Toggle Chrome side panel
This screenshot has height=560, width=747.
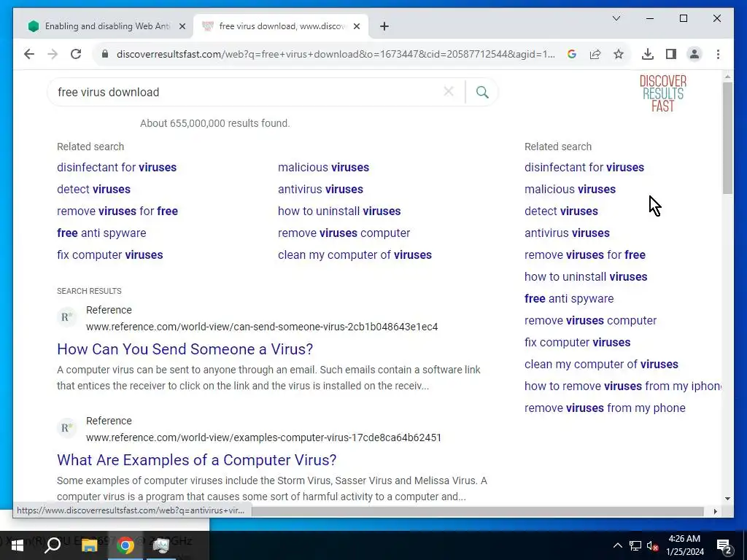[x=671, y=54]
